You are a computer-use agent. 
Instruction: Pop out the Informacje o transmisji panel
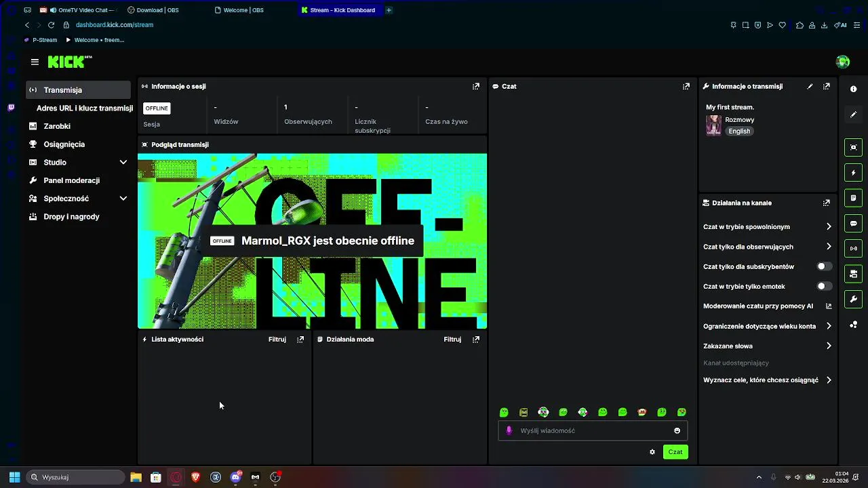826,86
